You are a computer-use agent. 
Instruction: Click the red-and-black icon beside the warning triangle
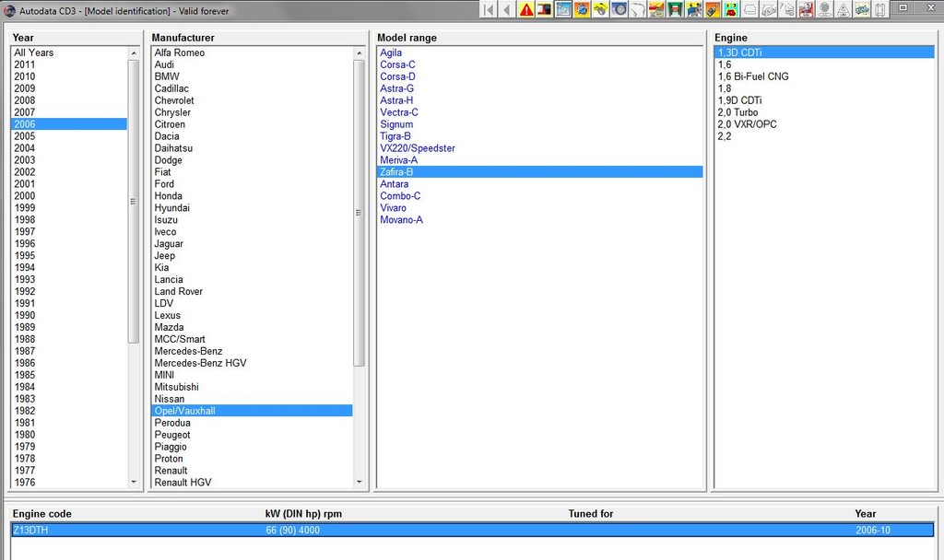544,9
